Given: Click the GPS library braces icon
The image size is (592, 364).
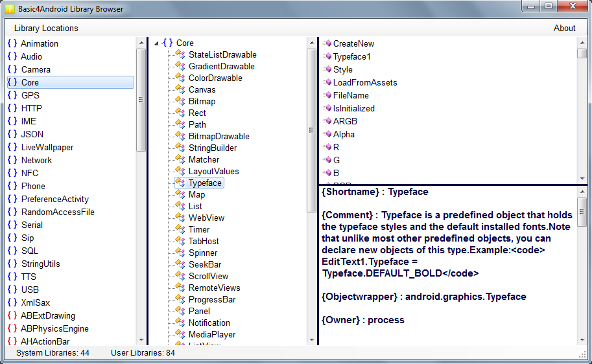Looking at the screenshot, I should (12, 95).
